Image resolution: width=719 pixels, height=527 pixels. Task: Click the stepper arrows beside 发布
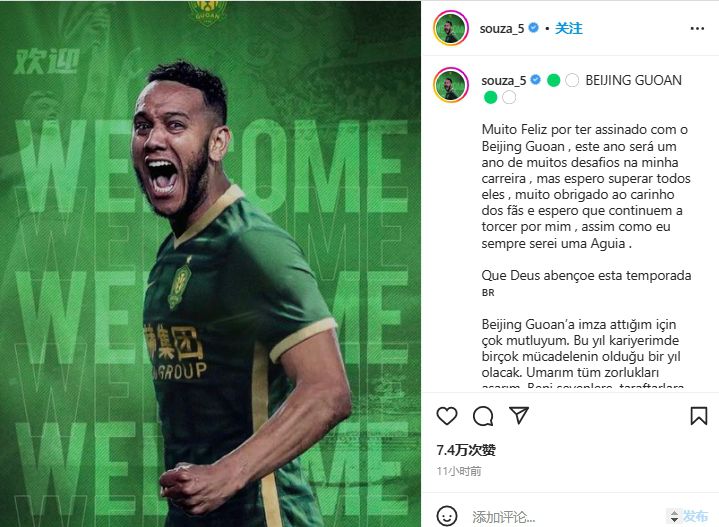click(x=674, y=516)
